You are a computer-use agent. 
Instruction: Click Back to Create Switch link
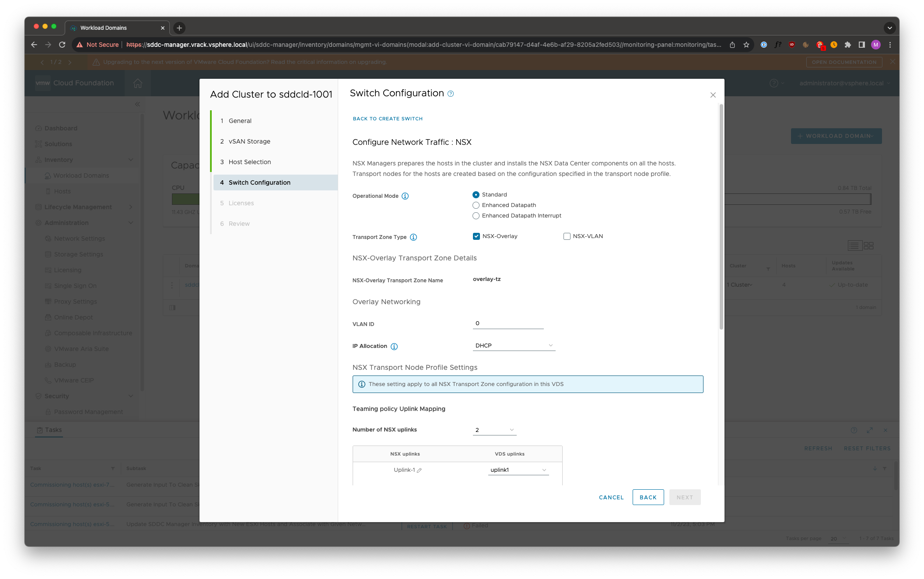click(x=388, y=119)
